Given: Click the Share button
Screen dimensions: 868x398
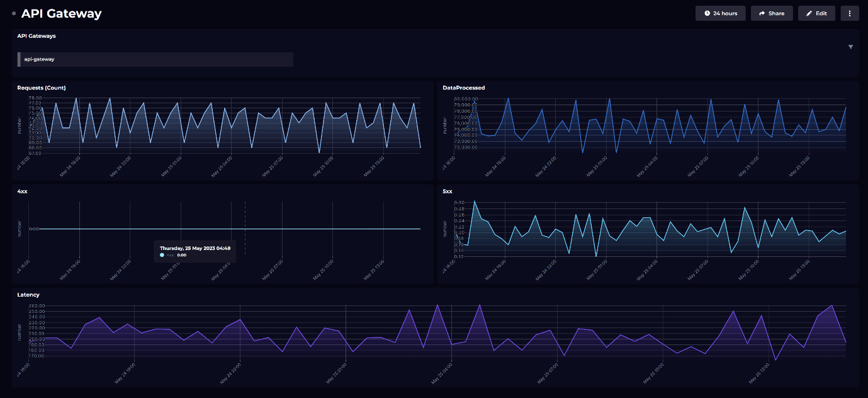Looking at the screenshot, I should pyautogui.click(x=772, y=13).
